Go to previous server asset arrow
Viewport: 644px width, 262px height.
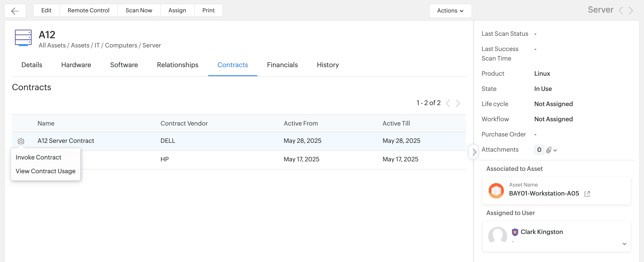pyautogui.click(x=621, y=10)
